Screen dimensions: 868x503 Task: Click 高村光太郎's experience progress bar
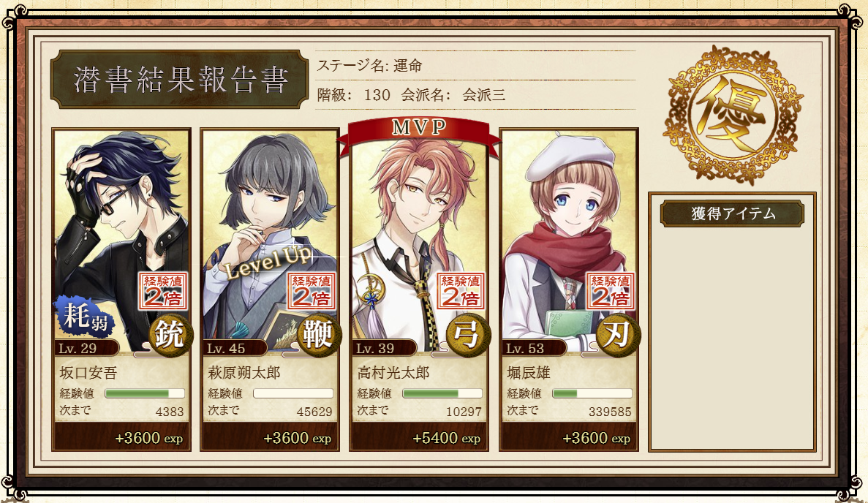tap(442, 393)
